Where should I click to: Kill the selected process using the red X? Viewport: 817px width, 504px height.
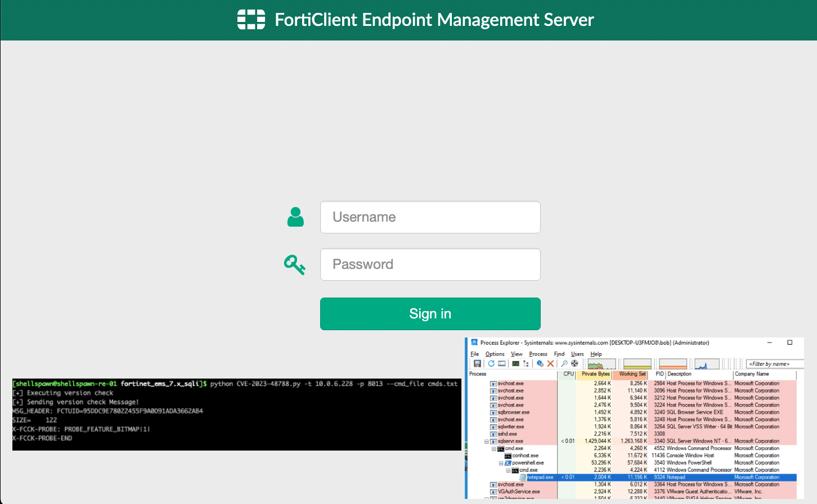[x=550, y=363]
